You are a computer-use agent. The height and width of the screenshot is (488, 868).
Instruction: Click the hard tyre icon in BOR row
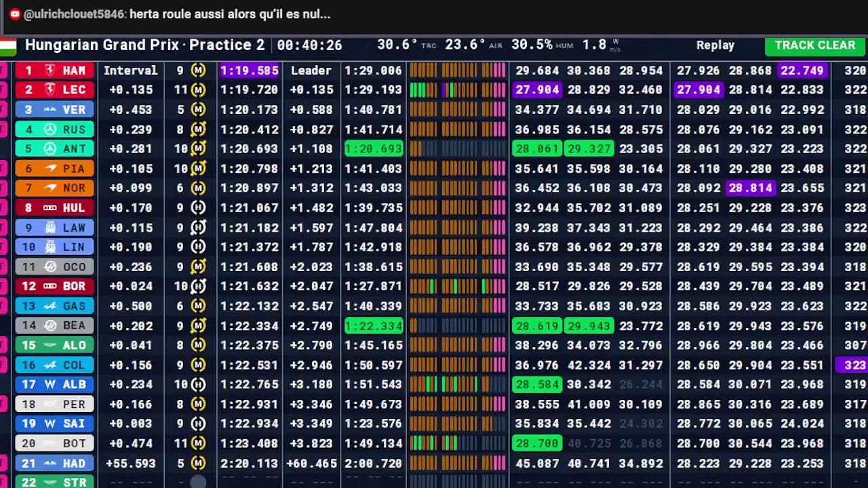pyautogui.click(x=198, y=286)
